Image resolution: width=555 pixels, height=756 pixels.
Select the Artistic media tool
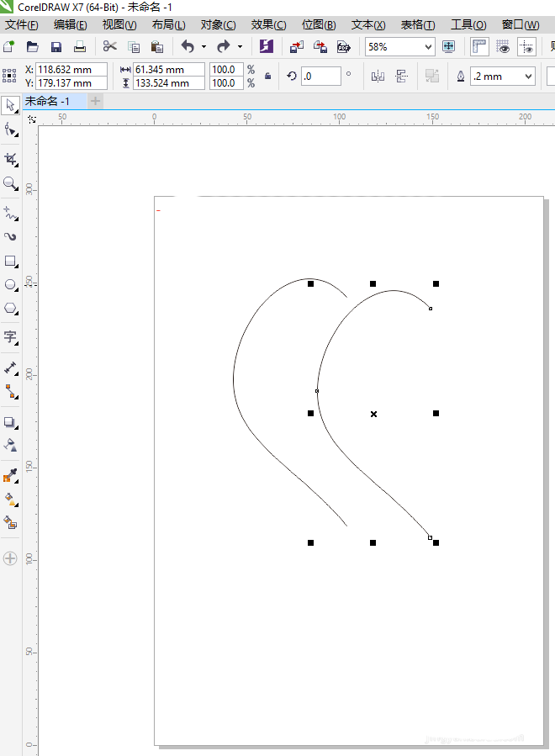click(x=11, y=237)
